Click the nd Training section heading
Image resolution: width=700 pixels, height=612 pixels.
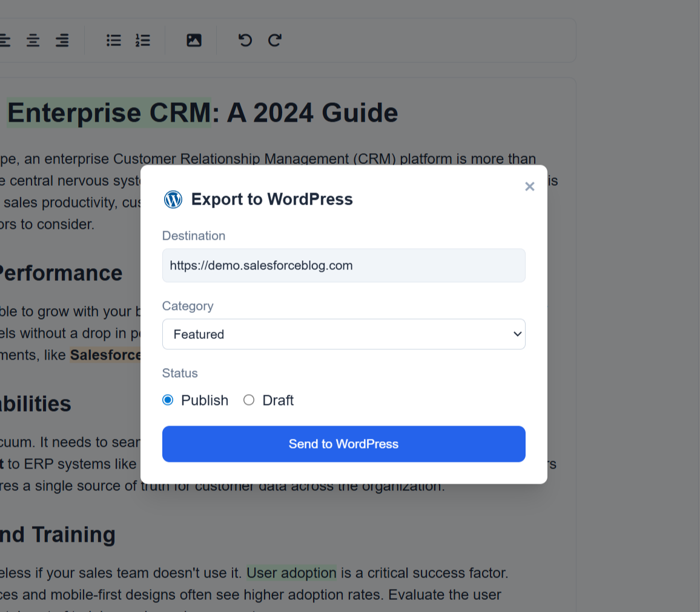pyautogui.click(x=58, y=535)
